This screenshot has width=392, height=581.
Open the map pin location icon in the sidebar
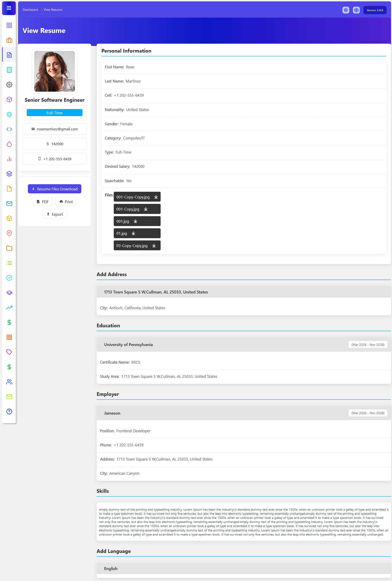click(9, 233)
